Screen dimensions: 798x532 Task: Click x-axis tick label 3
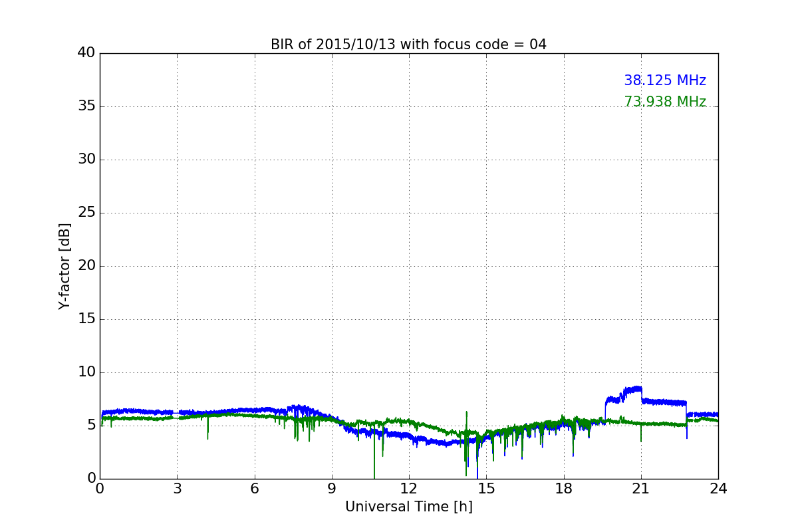[x=177, y=489]
